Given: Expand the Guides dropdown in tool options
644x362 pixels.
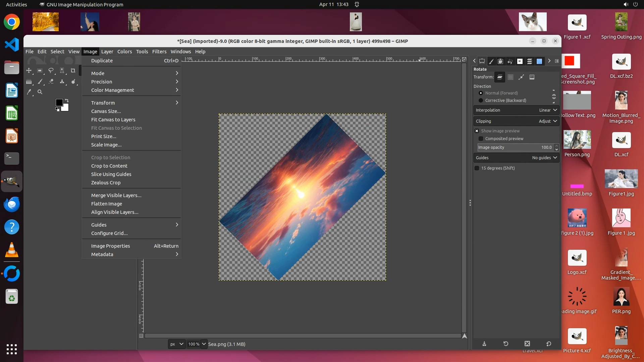Looking at the screenshot, I should coord(517,158).
